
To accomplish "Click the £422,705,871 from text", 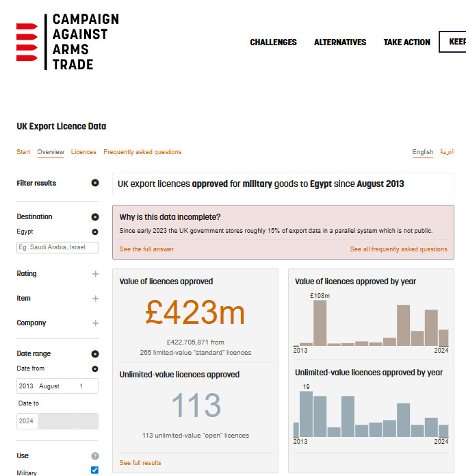I will point(196,342).
